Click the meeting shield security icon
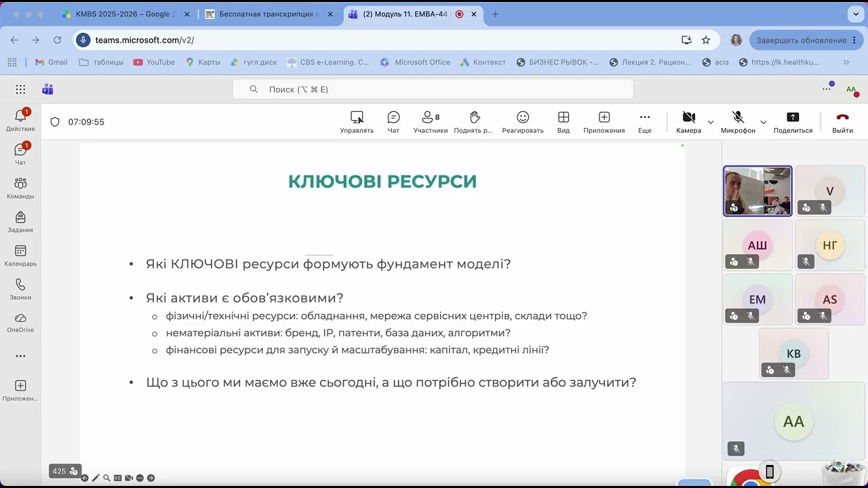The image size is (868, 488). 55,122
